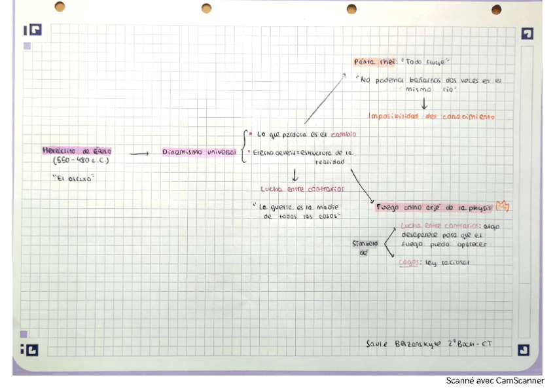Click the line "Logos: ley racional"
Viewport: 555px width, 392px height.
click(433, 262)
